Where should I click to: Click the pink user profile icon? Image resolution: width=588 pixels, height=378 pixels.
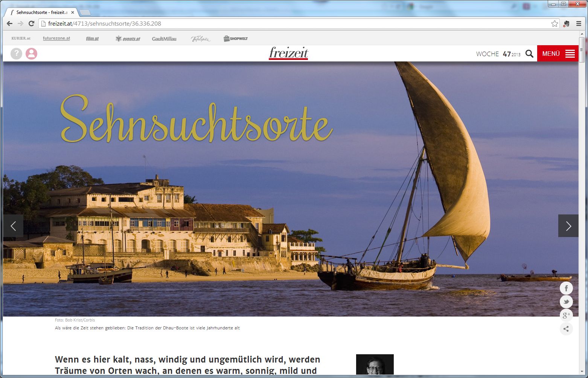click(31, 54)
